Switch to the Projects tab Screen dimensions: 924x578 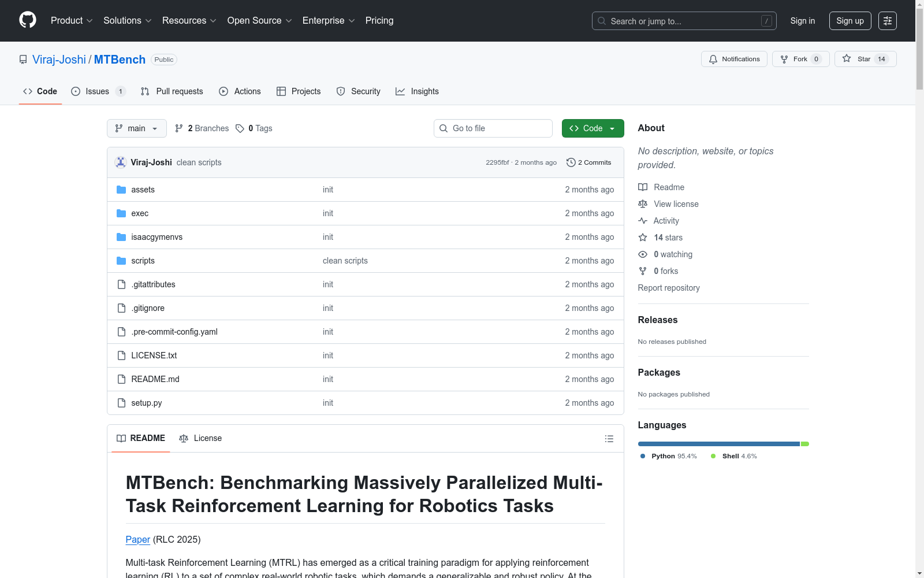[x=299, y=91]
